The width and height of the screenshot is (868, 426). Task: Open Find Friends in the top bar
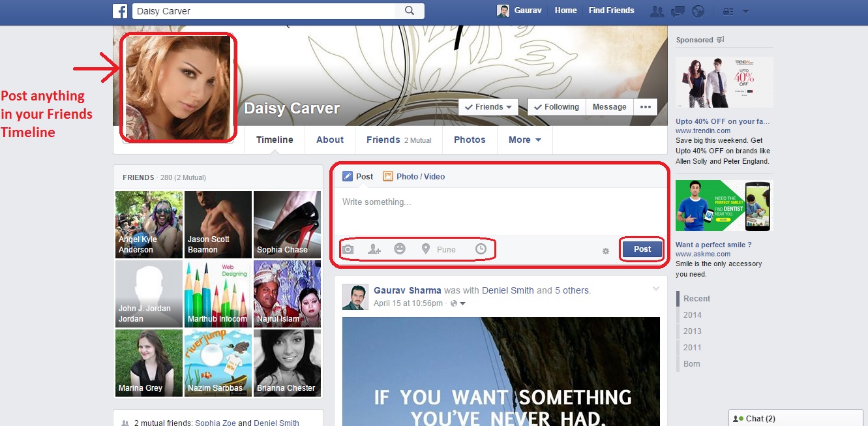(x=611, y=10)
